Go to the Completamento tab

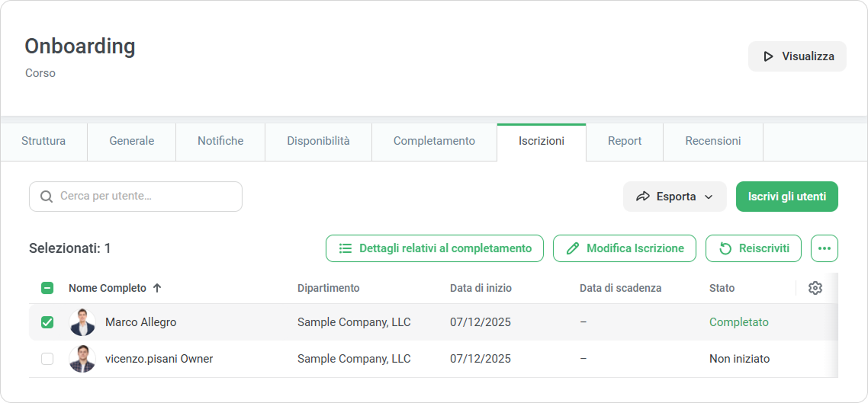point(434,141)
